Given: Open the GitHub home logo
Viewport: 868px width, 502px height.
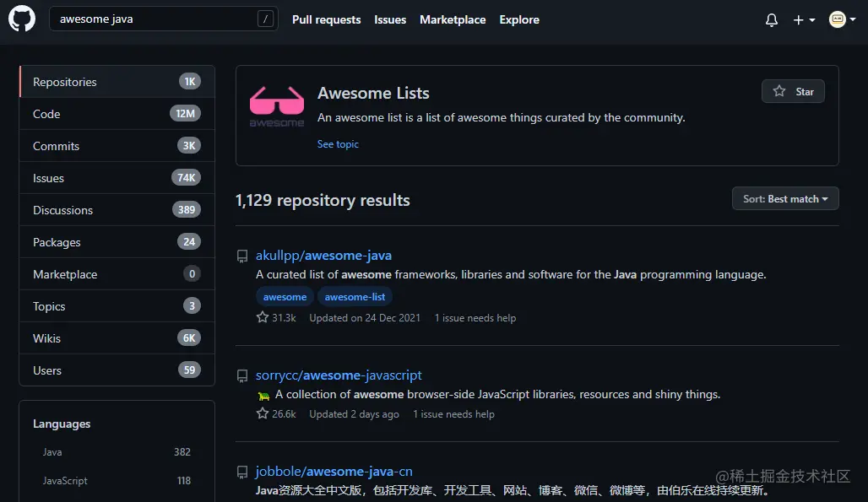Looking at the screenshot, I should (x=22, y=19).
